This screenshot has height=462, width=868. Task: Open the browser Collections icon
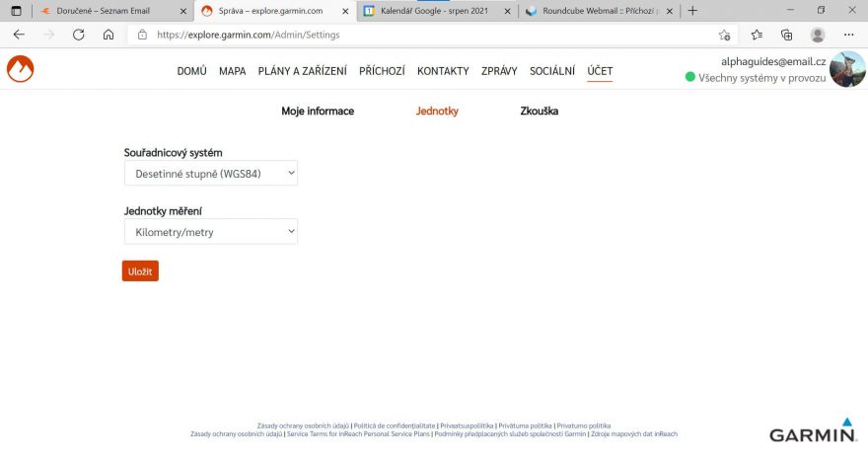pos(787,35)
